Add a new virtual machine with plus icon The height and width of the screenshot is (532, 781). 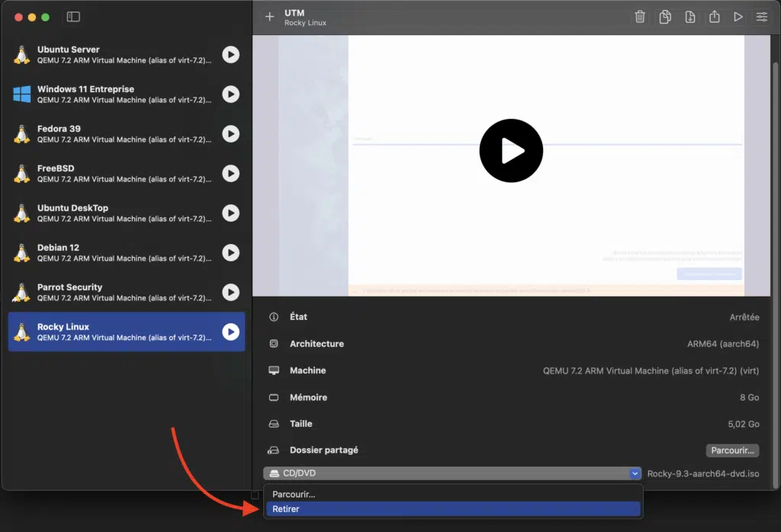[x=269, y=17]
